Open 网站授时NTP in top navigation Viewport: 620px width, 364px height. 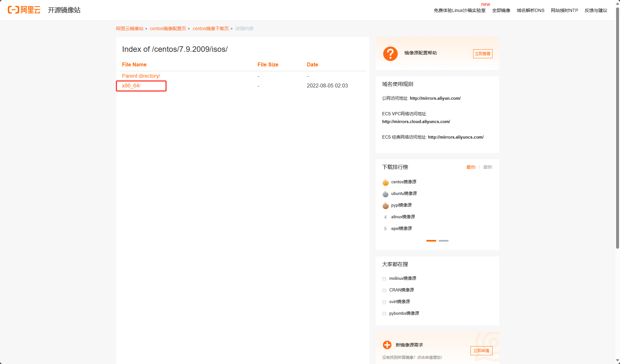pos(564,10)
